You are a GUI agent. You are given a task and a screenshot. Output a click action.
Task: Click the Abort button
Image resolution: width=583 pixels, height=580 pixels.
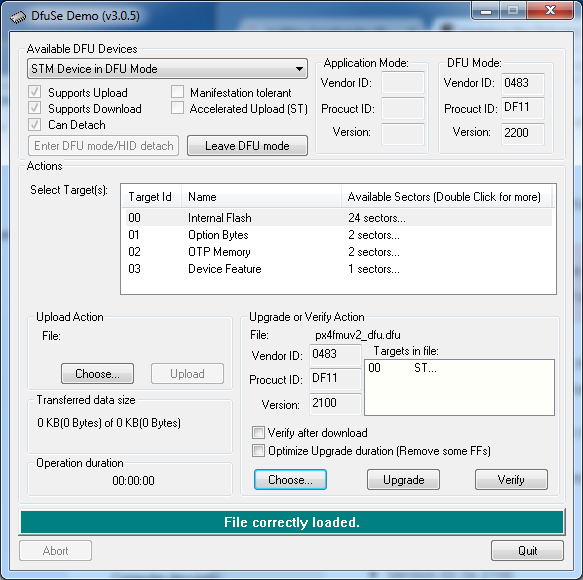[55, 551]
